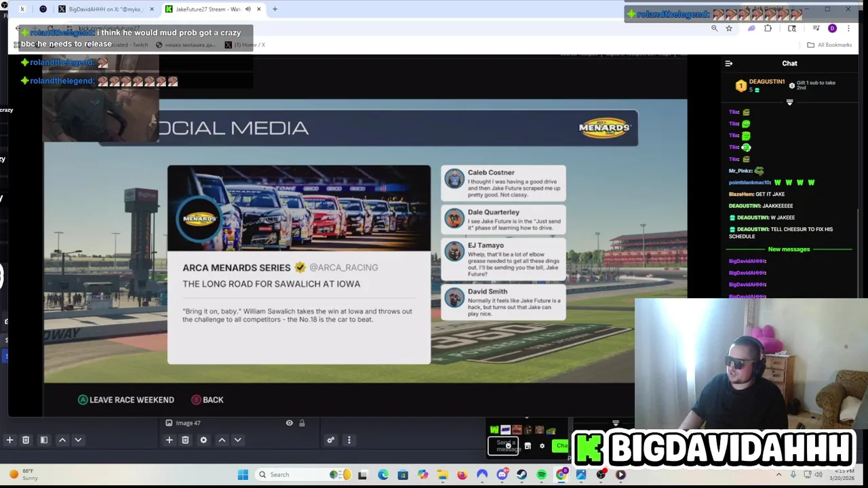868x488 pixels.
Task: Close the BigDavidAHHH on X tab
Action: point(152,9)
